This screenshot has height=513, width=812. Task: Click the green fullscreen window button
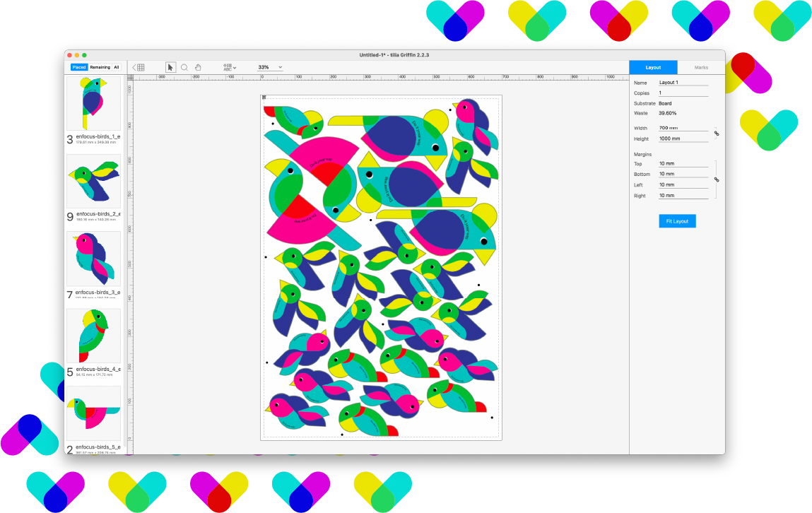[x=84, y=55]
